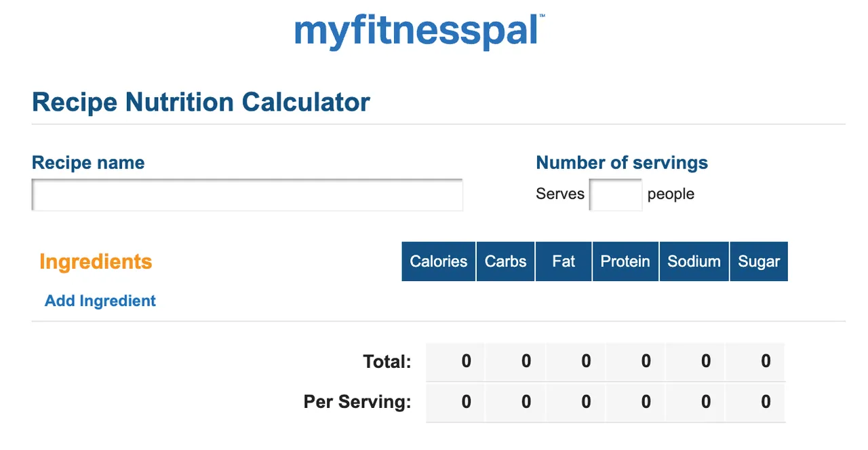Click the Serves number input box

click(615, 195)
